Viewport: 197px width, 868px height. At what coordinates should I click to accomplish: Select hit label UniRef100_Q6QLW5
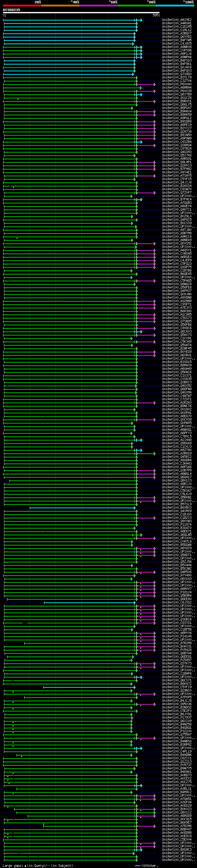click(x=177, y=535)
